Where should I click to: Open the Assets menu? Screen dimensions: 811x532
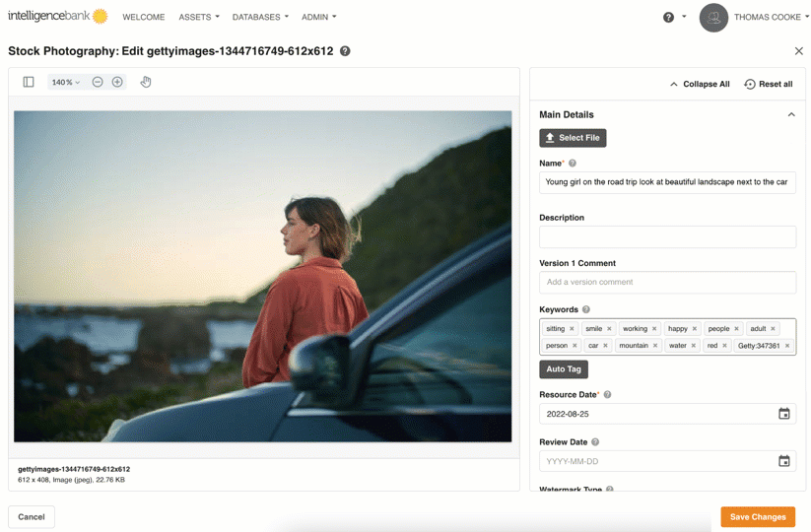pos(198,17)
